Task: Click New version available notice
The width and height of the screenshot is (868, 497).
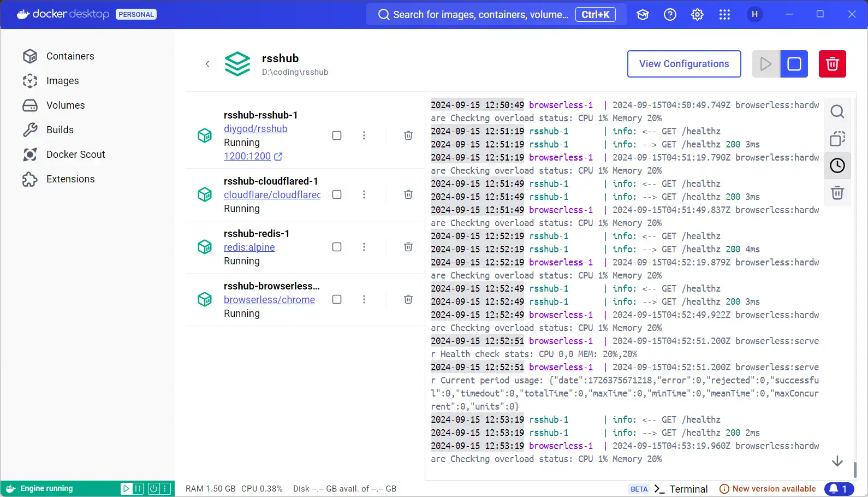Action: 768,489
